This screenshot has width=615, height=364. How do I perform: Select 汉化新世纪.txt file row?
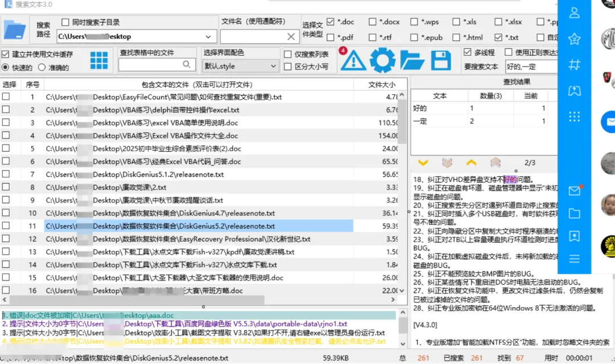pyautogui.click(x=199, y=239)
